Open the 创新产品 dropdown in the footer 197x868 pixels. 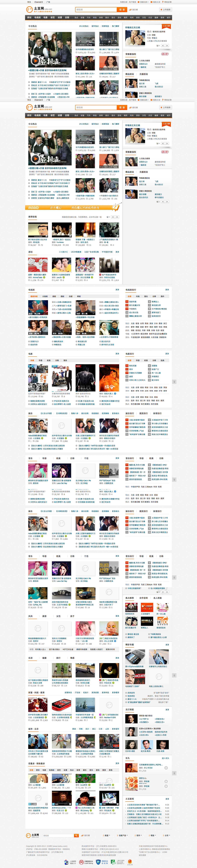tap(123, 835)
